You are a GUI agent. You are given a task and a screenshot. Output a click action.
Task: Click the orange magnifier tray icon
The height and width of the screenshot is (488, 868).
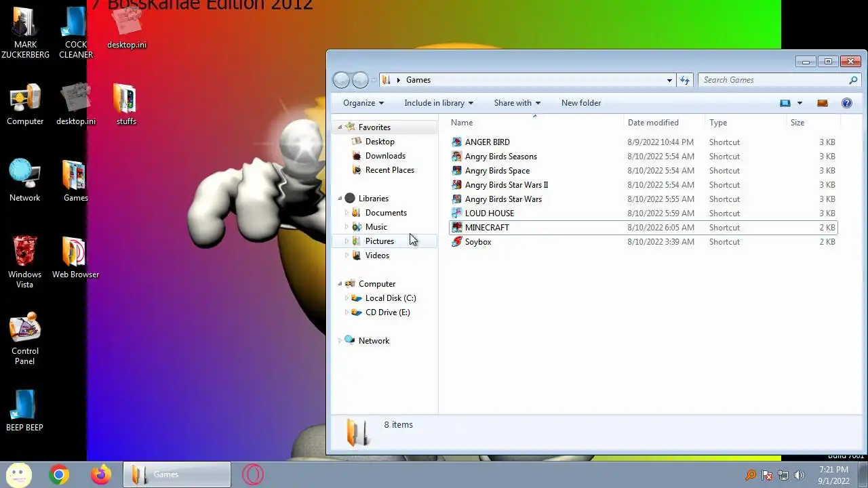point(751,475)
